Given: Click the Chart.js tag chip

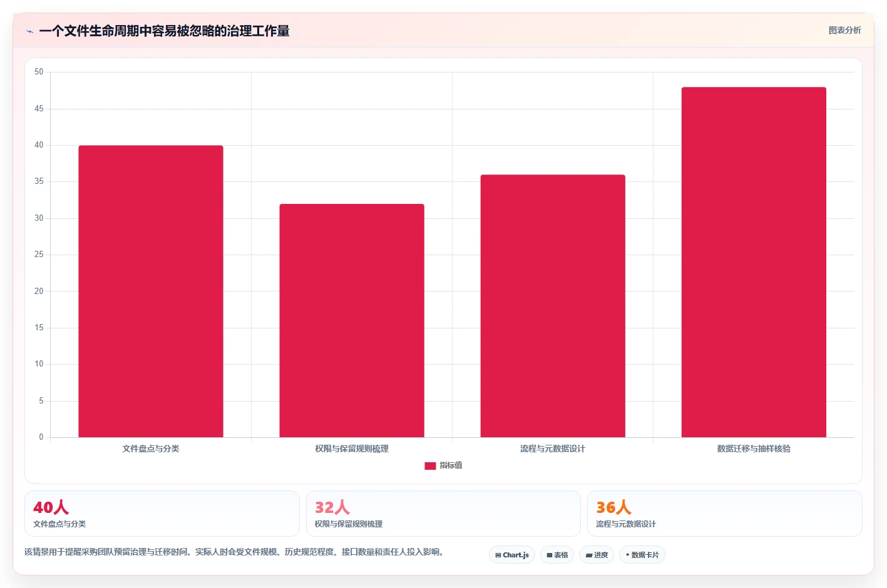Looking at the screenshot, I should (512, 555).
